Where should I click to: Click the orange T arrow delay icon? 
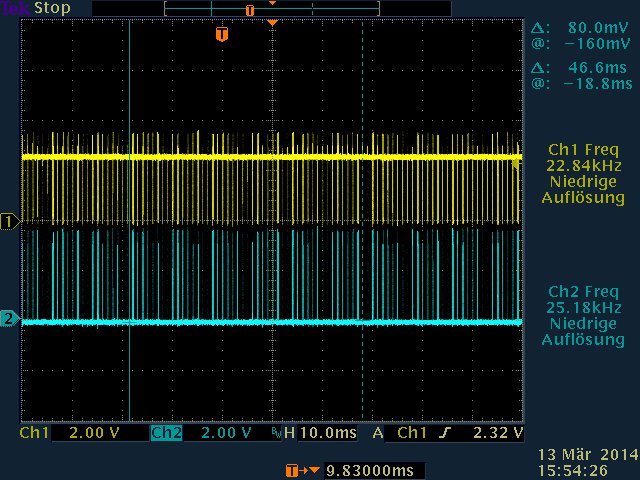(x=302, y=471)
